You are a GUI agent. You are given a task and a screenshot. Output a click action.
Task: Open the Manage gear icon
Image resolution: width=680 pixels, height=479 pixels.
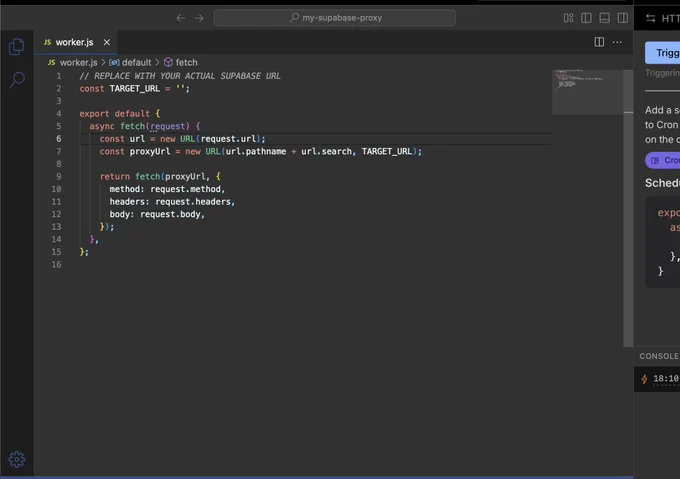click(17, 459)
